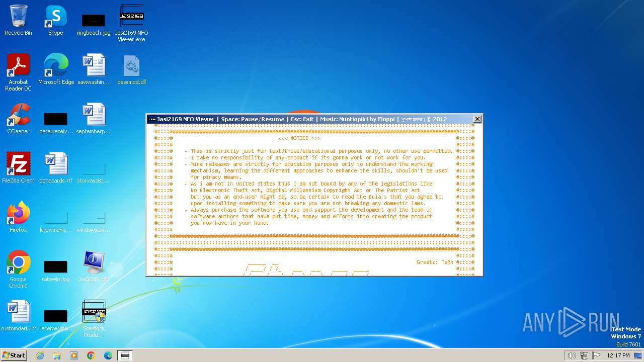Close the Jasi2169 NFO Viewer window
The height and width of the screenshot is (362, 644).
477,119
